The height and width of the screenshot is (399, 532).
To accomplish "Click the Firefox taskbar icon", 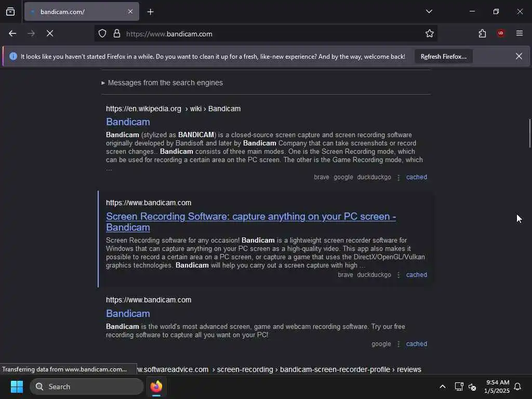I will (x=156, y=387).
